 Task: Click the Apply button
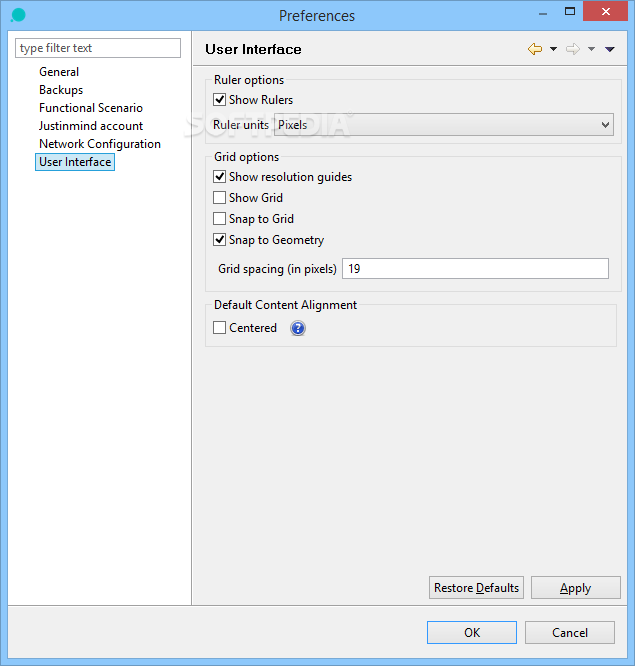tap(576, 587)
